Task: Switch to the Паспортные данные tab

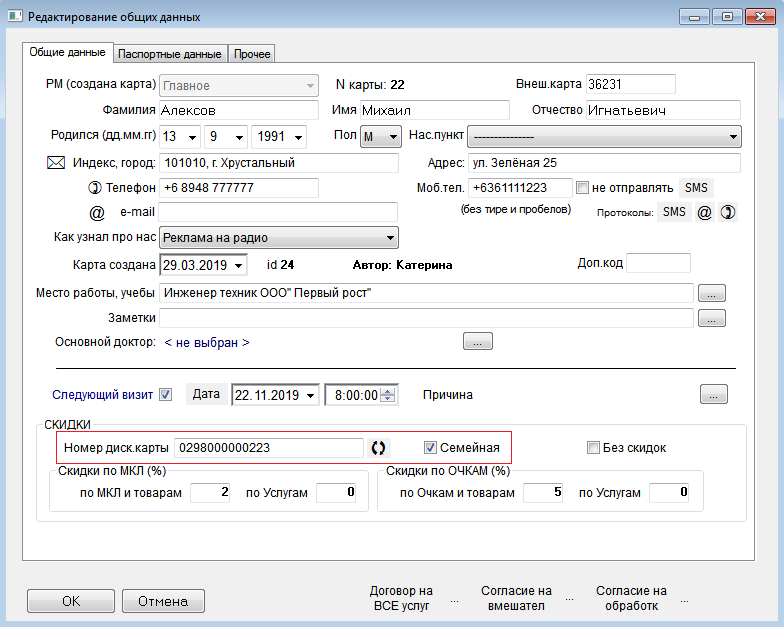Action: coord(170,54)
